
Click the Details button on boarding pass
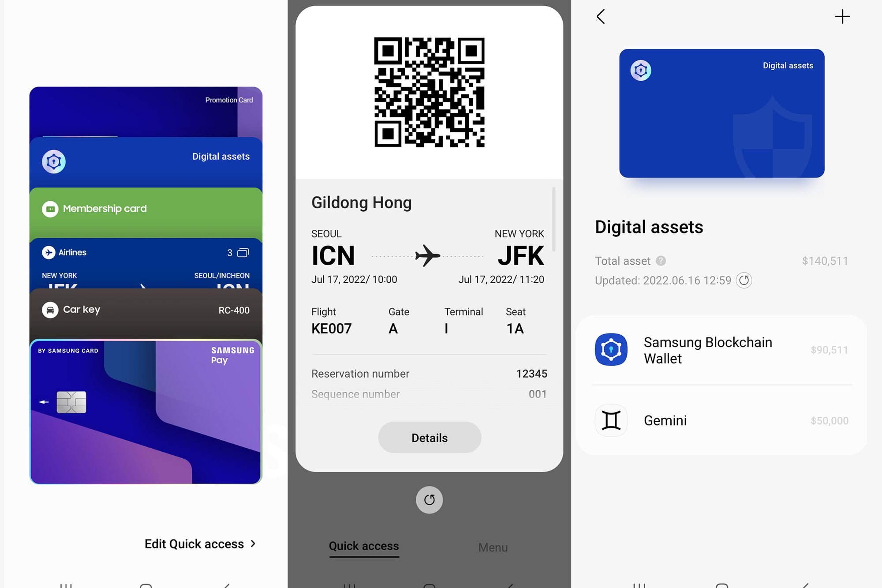pyautogui.click(x=430, y=437)
